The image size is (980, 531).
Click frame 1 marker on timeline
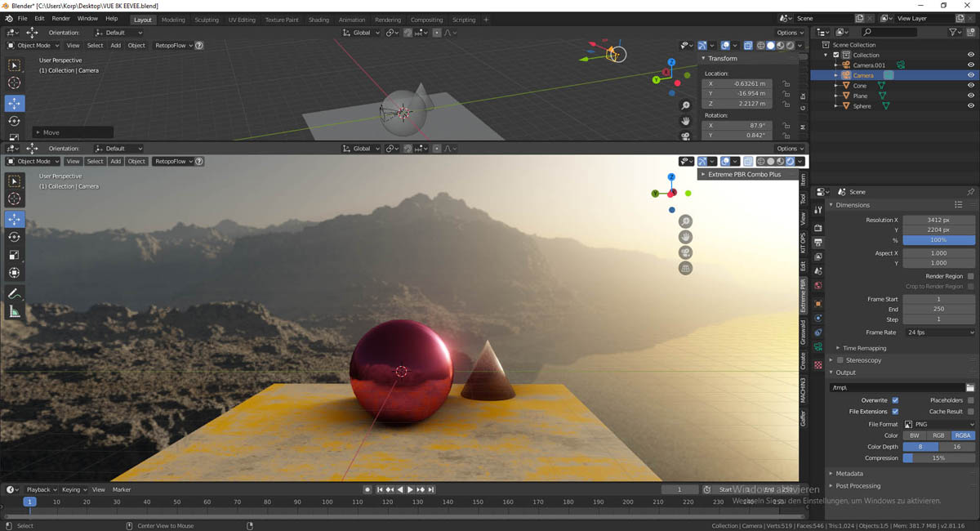coord(30,502)
